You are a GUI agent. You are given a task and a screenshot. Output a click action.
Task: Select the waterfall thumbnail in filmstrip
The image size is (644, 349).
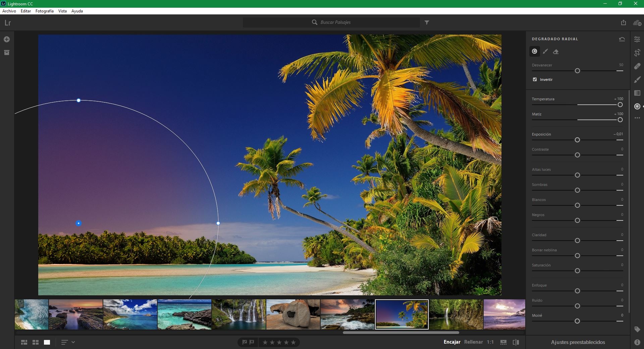239,314
